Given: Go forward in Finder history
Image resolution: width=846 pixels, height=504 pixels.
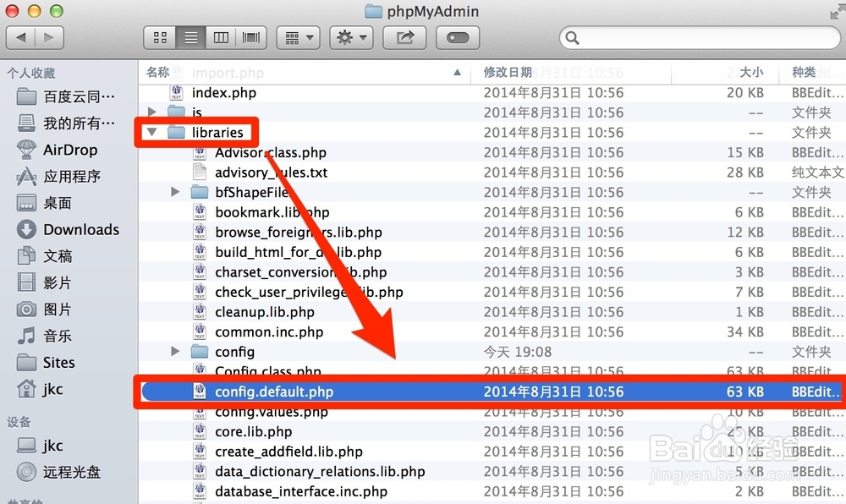Looking at the screenshot, I should (49, 38).
